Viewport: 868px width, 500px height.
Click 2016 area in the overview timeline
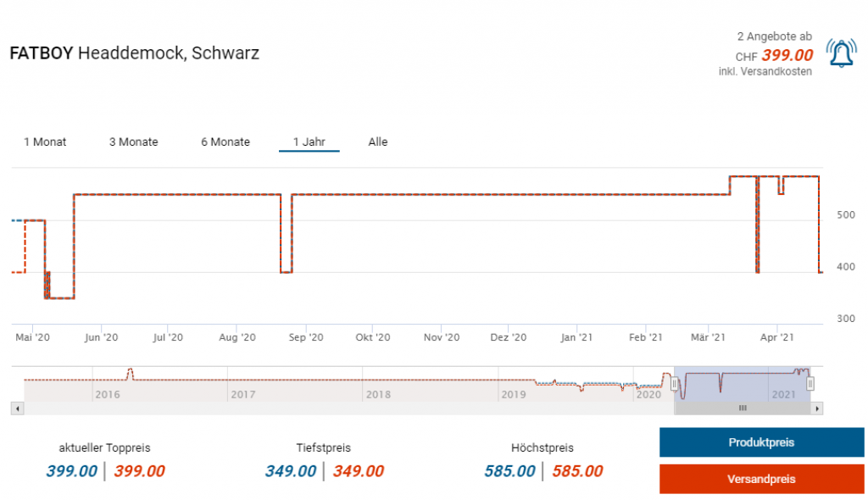point(108,394)
